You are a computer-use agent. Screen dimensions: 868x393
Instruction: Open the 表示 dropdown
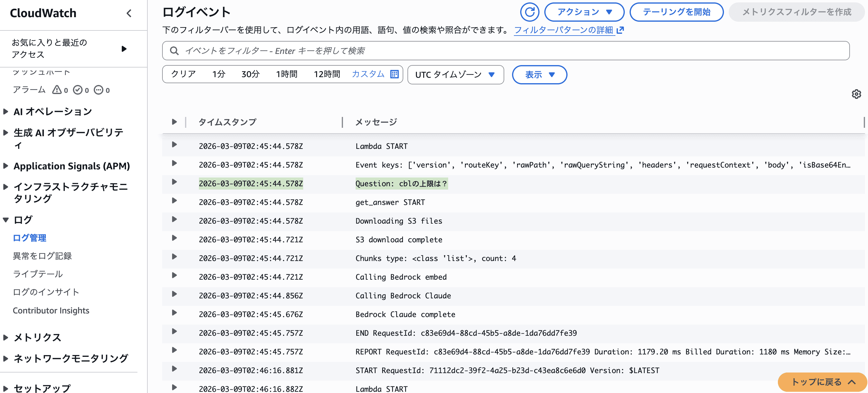(x=539, y=74)
